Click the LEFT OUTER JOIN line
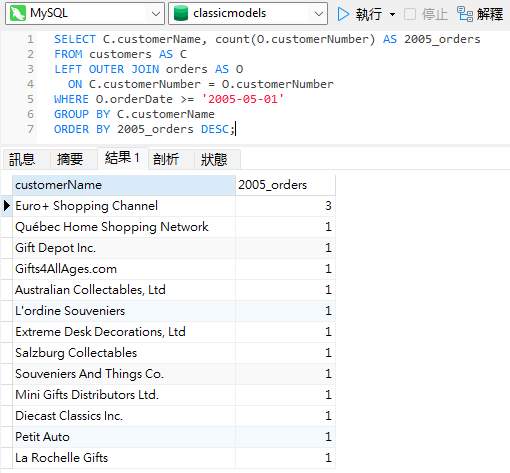Viewport: 510px width, 473px height. click(x=149, y=69)
